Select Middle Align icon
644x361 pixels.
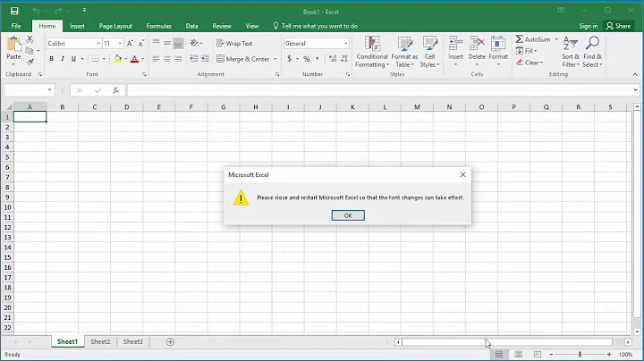[167, 43]
